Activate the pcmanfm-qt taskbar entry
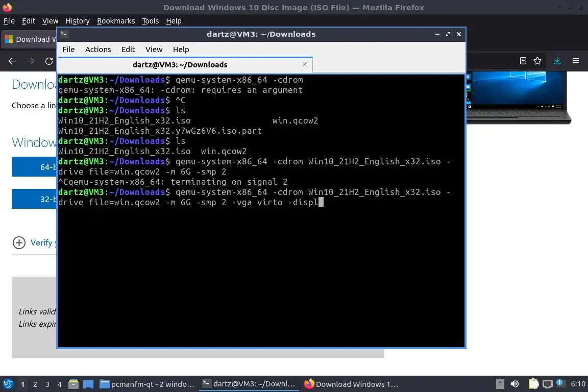 pos(146,384)
